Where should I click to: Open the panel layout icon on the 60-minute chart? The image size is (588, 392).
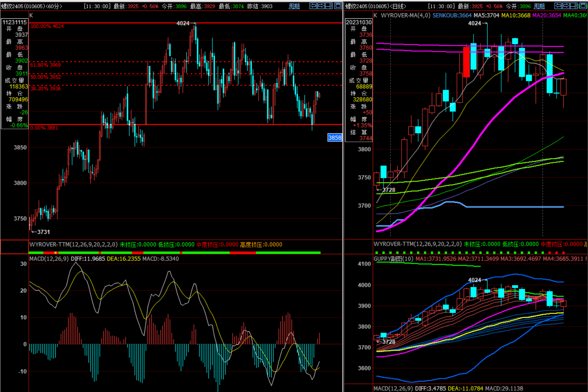click(329, 6)
